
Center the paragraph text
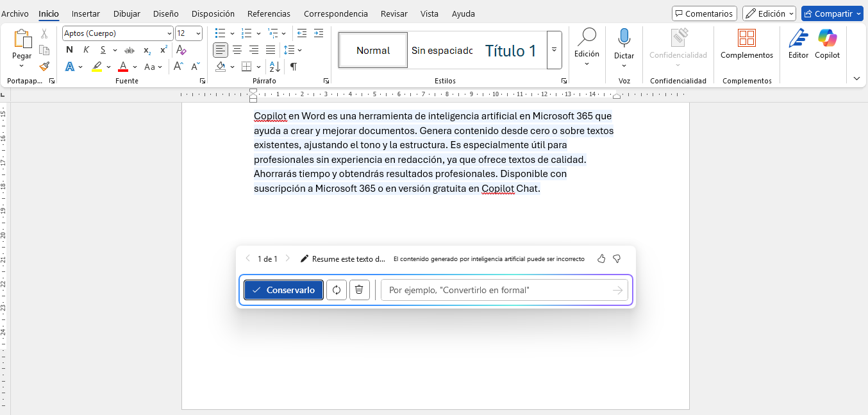tap(237, 50)
